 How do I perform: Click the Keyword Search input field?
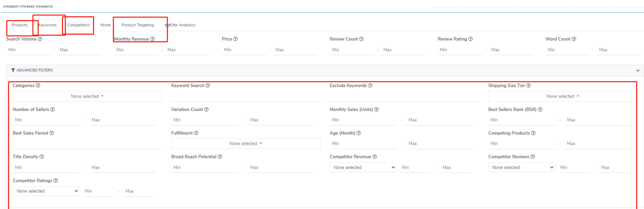point(245,97)
